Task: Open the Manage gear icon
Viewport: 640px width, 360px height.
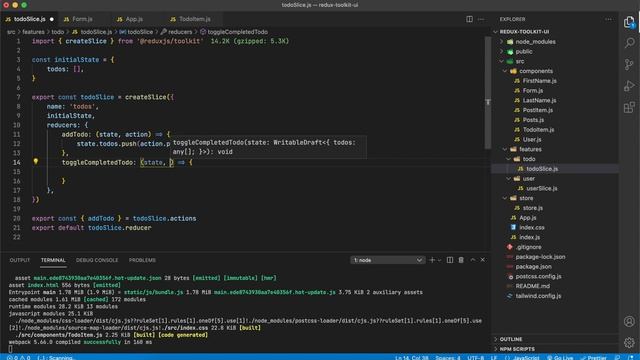Action: pyautogui.click(x=629, y=342)
